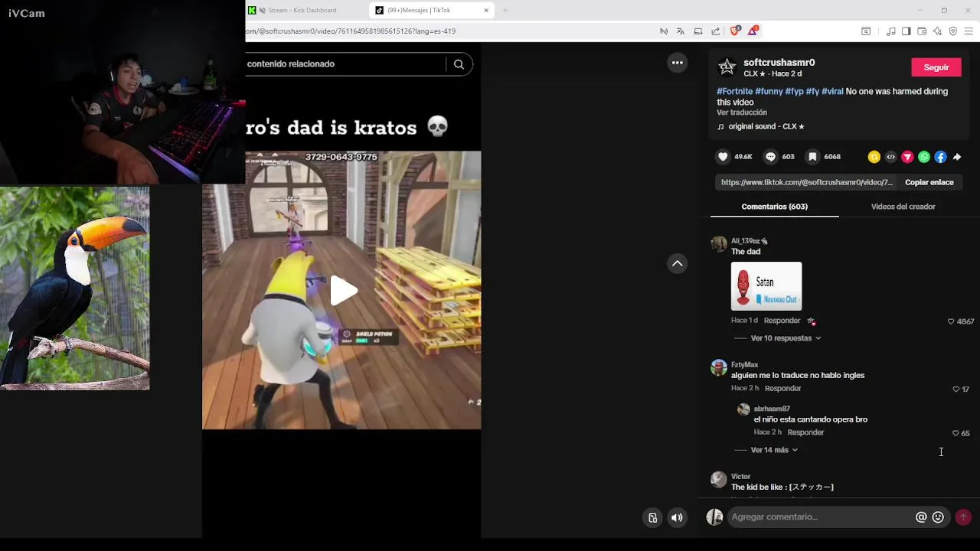Open the #fyp hashtag
This screenshot has width=980, height=551.
pyautogui.click(x=794, y=91)
